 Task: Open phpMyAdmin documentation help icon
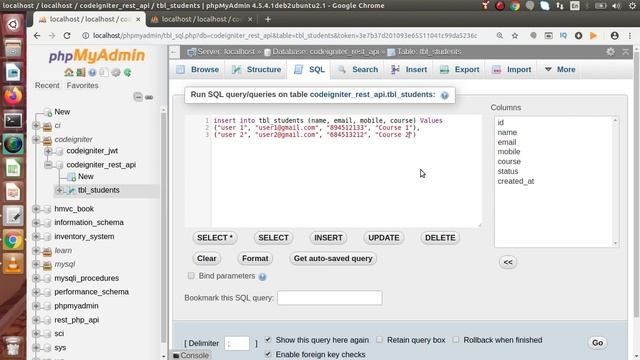[x=93, y=72]
